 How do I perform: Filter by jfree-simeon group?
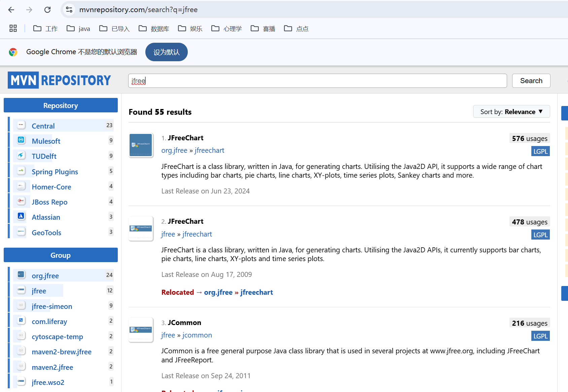pyautogui.click(x=52, y=307)
